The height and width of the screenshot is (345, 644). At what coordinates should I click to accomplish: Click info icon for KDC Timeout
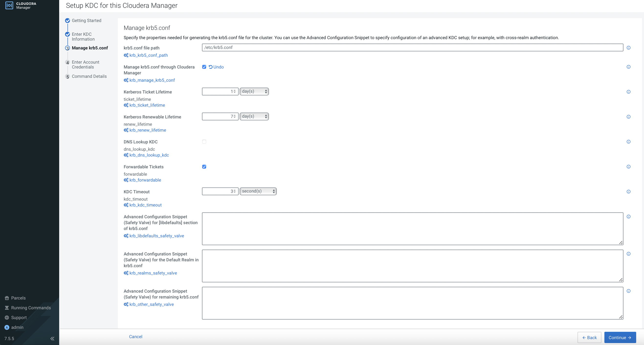click(x=628, y=192)
